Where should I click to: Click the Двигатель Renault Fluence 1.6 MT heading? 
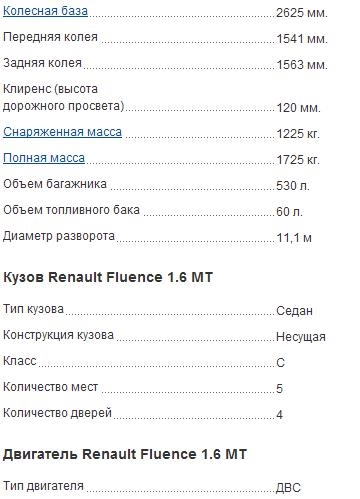tap(125, 454)
